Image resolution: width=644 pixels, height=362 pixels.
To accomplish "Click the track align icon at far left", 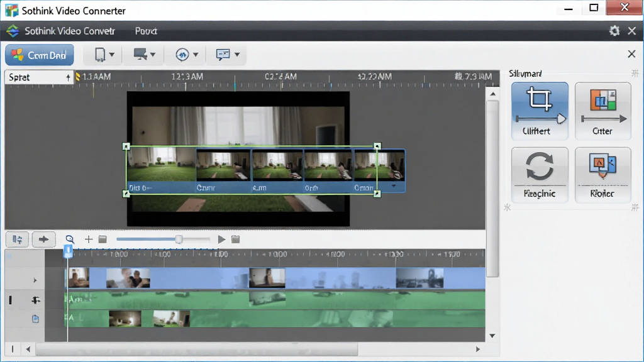I will click(17, 239).
